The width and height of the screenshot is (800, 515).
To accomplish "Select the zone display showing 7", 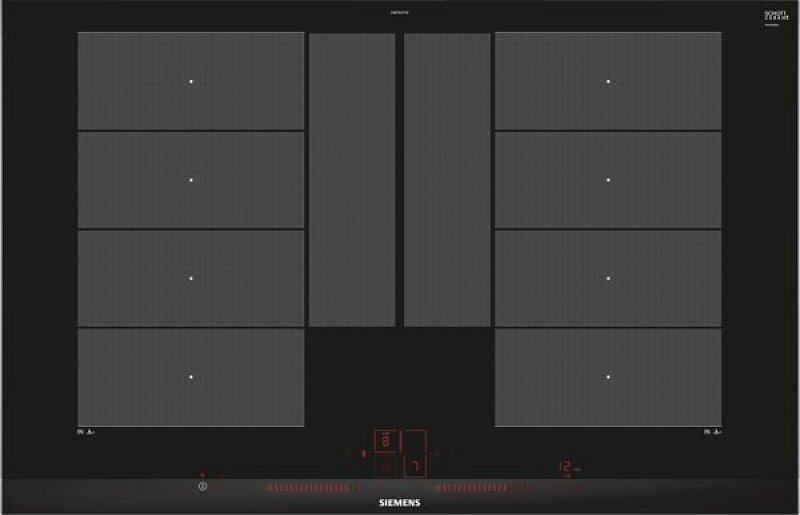I will click(414, 466).
